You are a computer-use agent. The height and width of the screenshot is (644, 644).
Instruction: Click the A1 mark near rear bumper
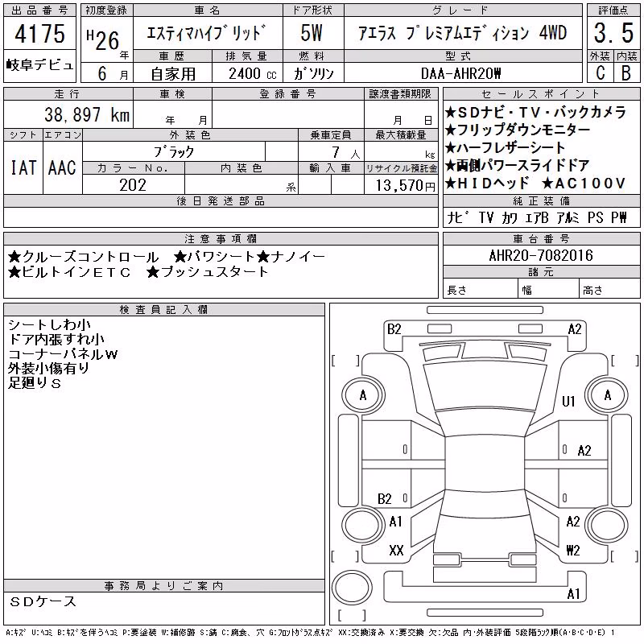click(x=573, y=593)
